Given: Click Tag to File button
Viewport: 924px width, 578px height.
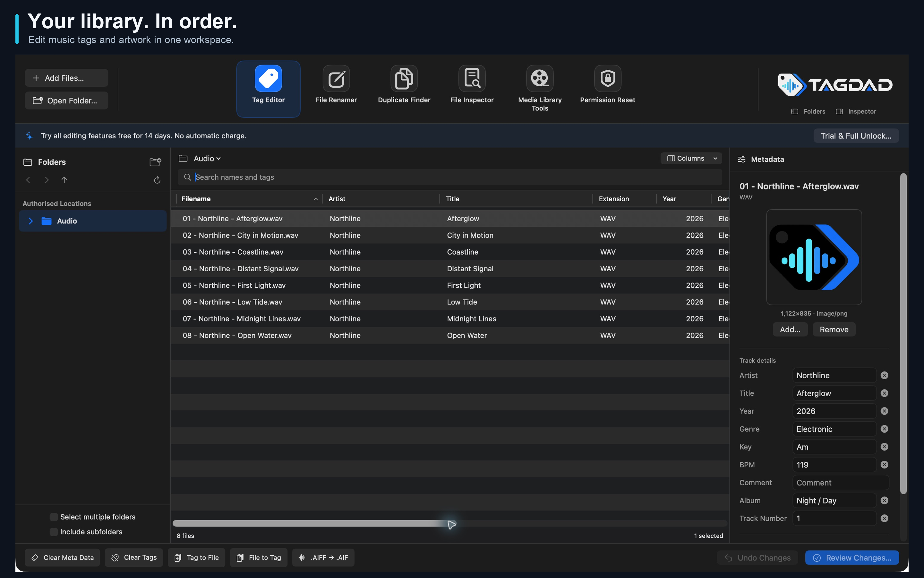Looking at the screenshot, I should [196, 558].
